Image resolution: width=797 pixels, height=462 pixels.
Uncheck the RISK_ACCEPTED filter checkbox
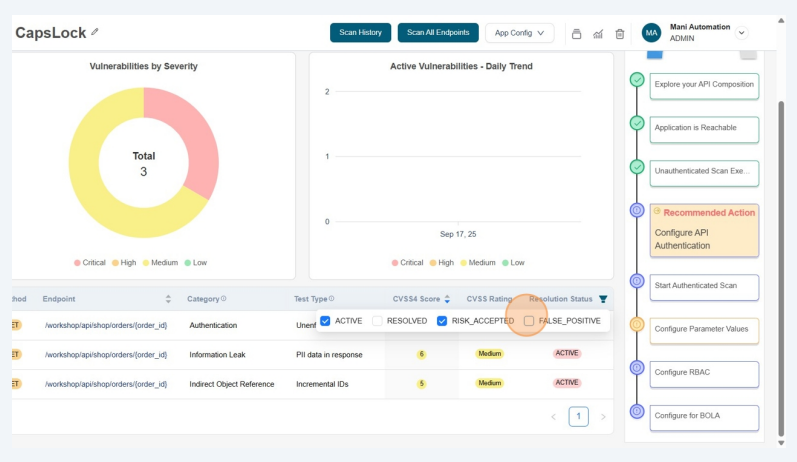pyautogui.click(x=442, y=321)
